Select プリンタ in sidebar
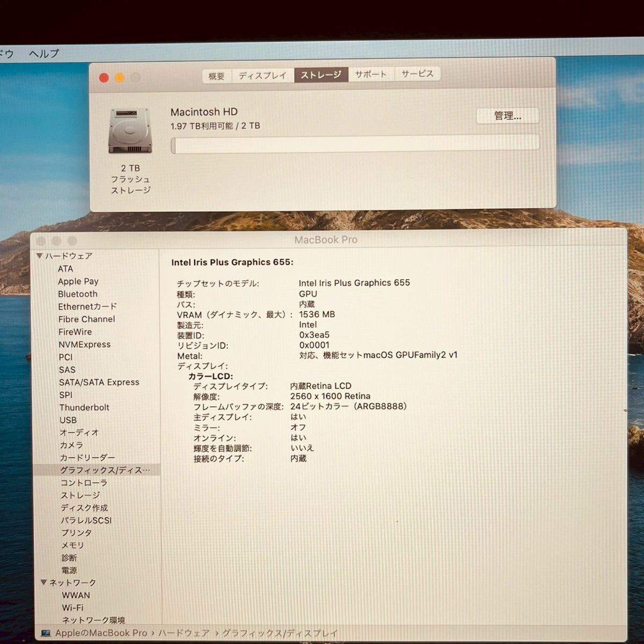The width and height of the screenshot is (644, 644). [76, 533]
